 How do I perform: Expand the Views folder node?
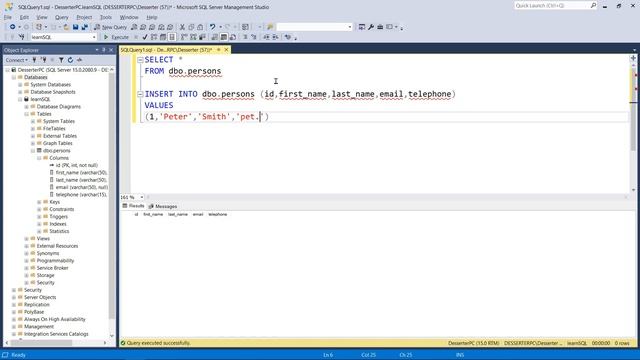pyautogui.click(x=27, y=239)
